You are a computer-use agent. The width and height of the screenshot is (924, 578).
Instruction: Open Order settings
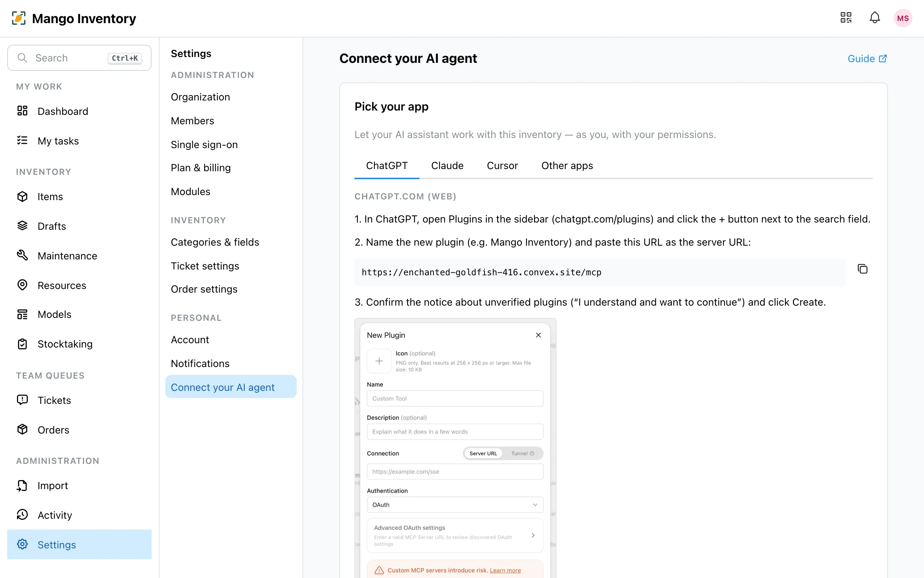tap(204, 289)
